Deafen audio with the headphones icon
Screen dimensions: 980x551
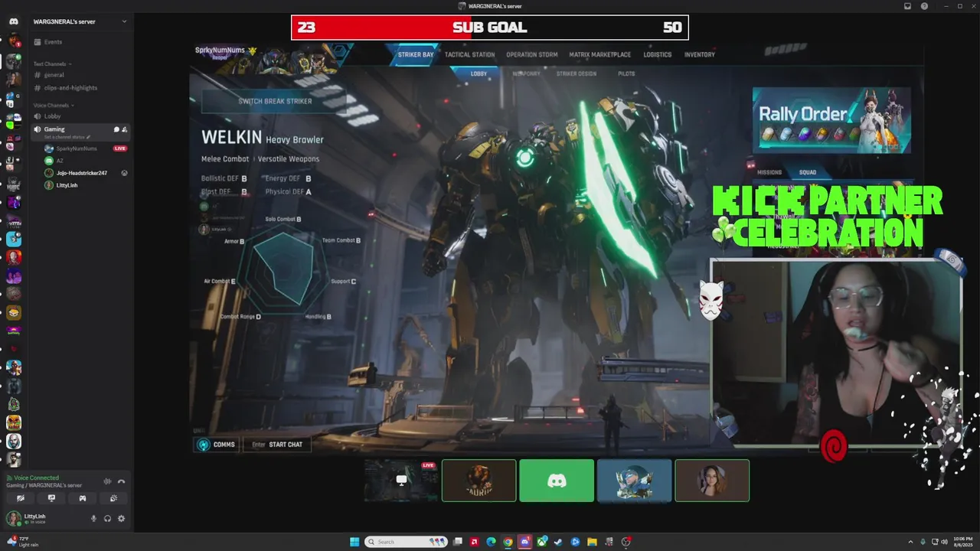coord(107,518)
